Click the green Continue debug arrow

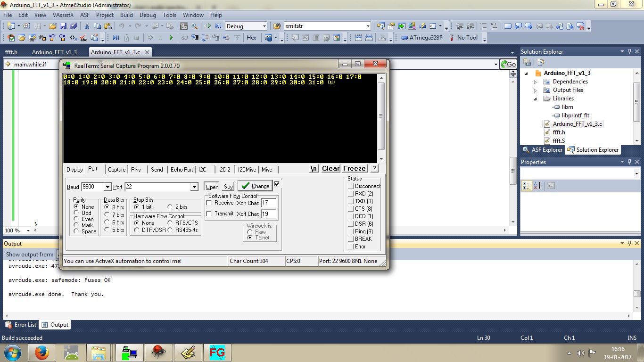[x=171, y=38]
